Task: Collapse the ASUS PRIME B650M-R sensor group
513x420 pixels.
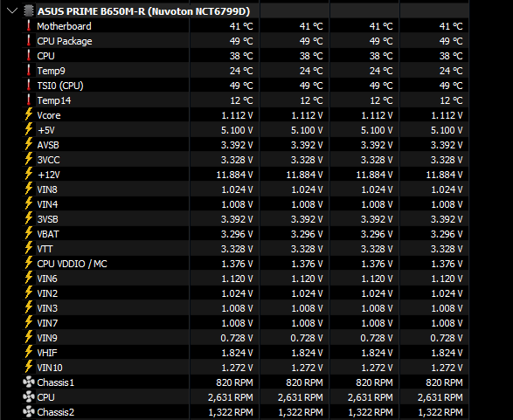Action: click(x=12, y=10)
